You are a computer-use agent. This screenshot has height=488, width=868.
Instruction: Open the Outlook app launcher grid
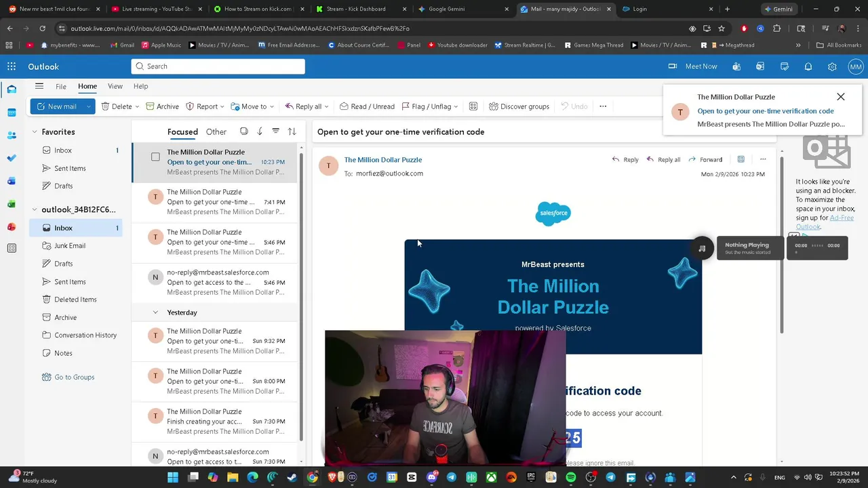[x=12, y=66]
